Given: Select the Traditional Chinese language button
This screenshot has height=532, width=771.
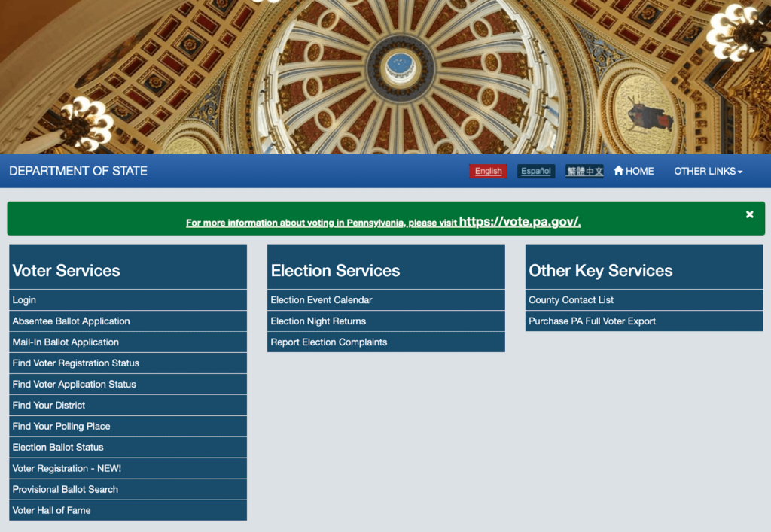Looking at the screenshot, I should [x=584, y=172].
